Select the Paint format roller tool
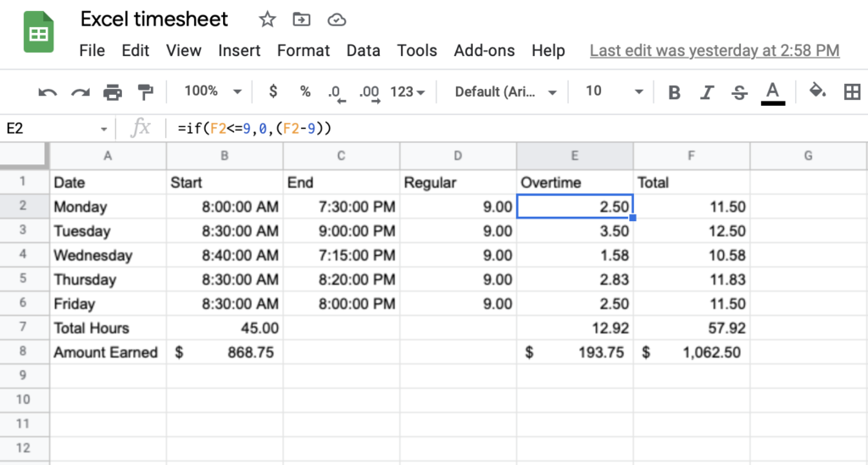 point(145,91)
